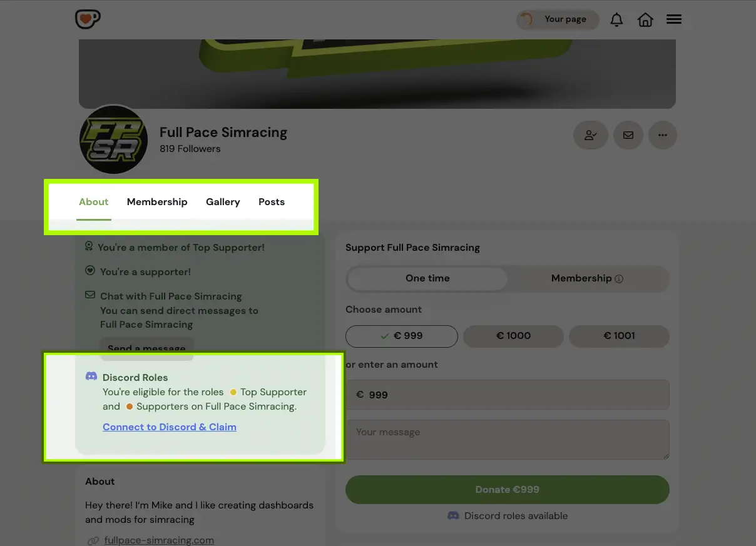
Task: Click the following person icon button
Action: point(591,134)
